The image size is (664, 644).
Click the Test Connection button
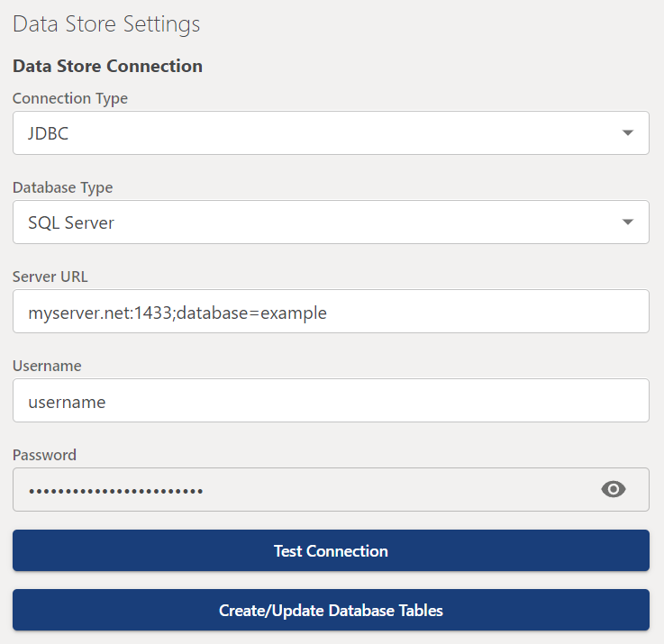(x=331, y=550)
